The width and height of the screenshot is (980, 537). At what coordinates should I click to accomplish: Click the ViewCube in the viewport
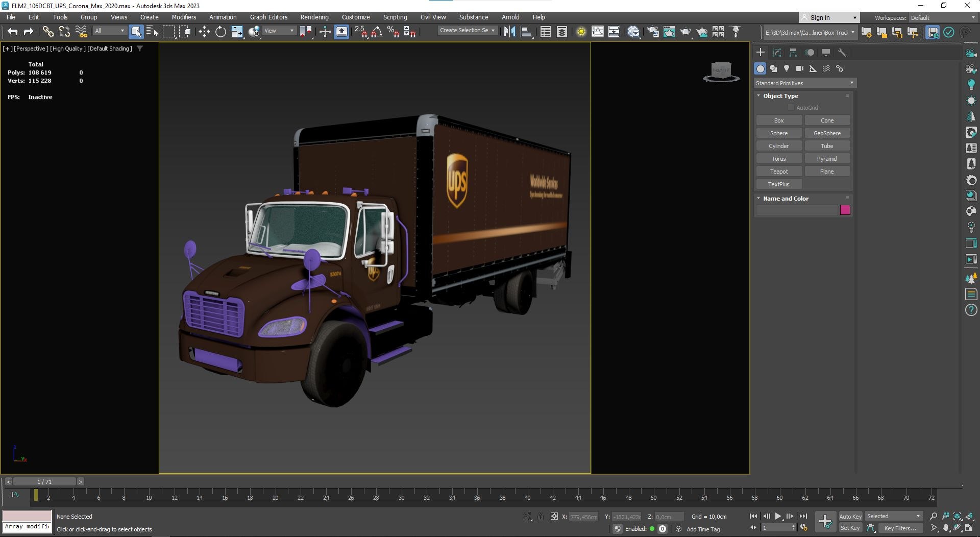pyautogui.click(x=721, y=71)
